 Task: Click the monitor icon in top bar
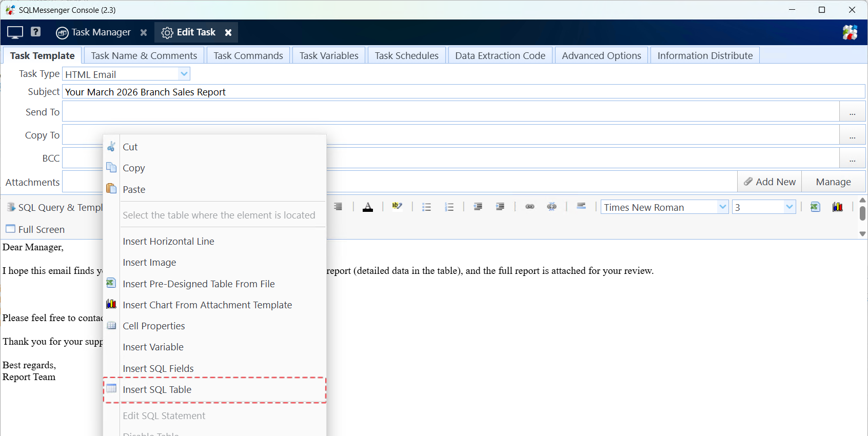pos(15,32)
